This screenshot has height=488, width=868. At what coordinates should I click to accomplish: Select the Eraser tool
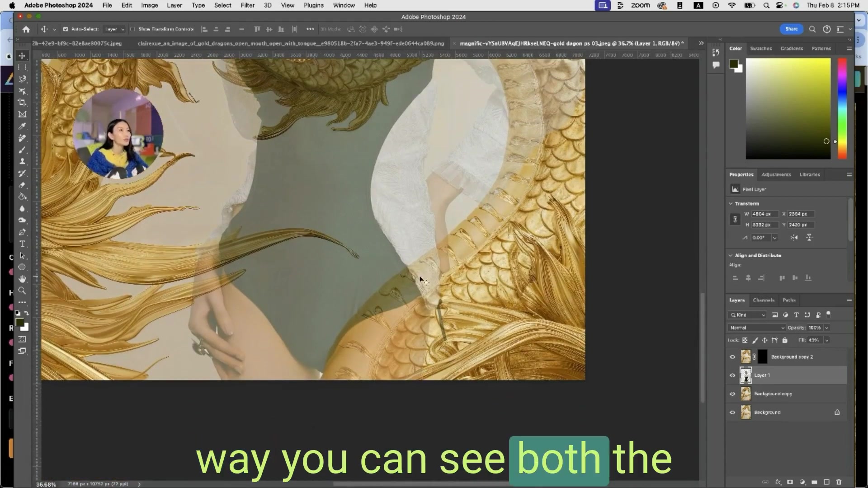(x=22, y=185)
